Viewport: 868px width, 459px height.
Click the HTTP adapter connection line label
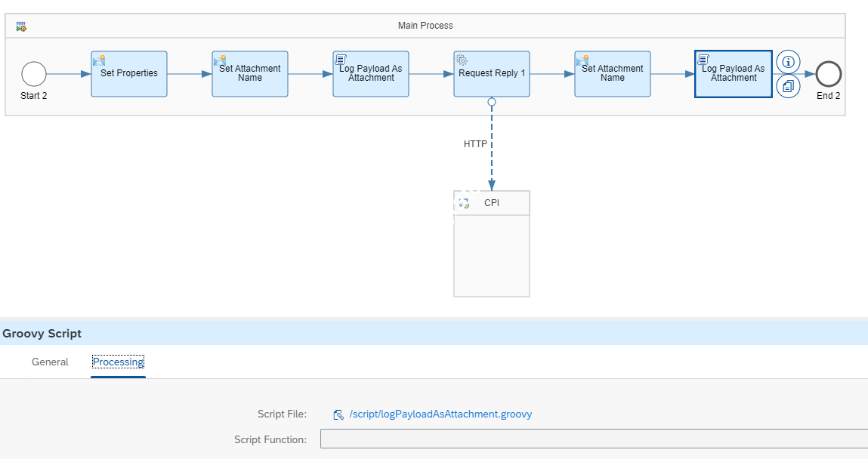coord(475,143)
